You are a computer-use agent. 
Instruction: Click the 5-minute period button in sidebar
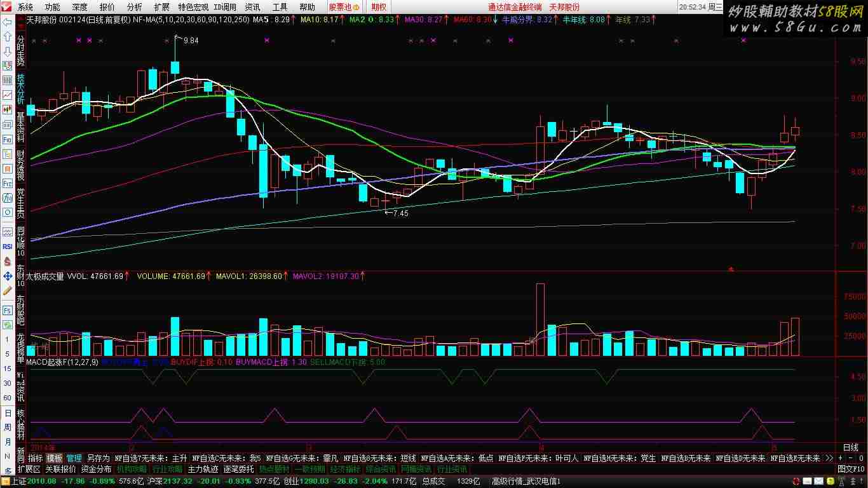coord(7,354)
